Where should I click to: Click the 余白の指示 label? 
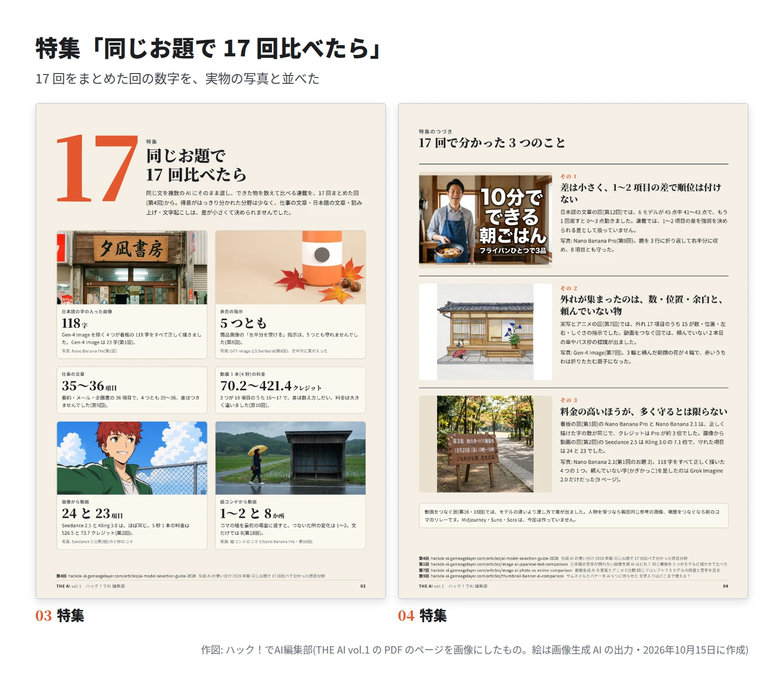coord(231,311)
